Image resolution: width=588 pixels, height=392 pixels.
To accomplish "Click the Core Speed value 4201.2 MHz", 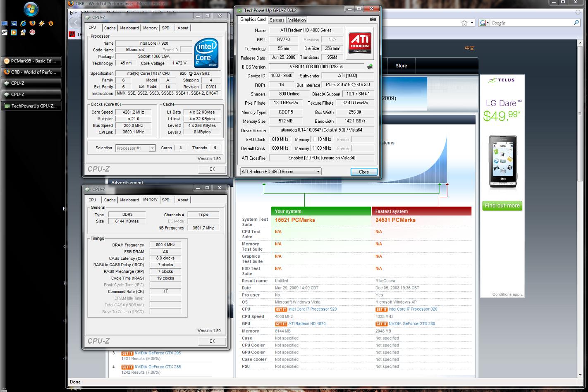I will tap(133, 112).
